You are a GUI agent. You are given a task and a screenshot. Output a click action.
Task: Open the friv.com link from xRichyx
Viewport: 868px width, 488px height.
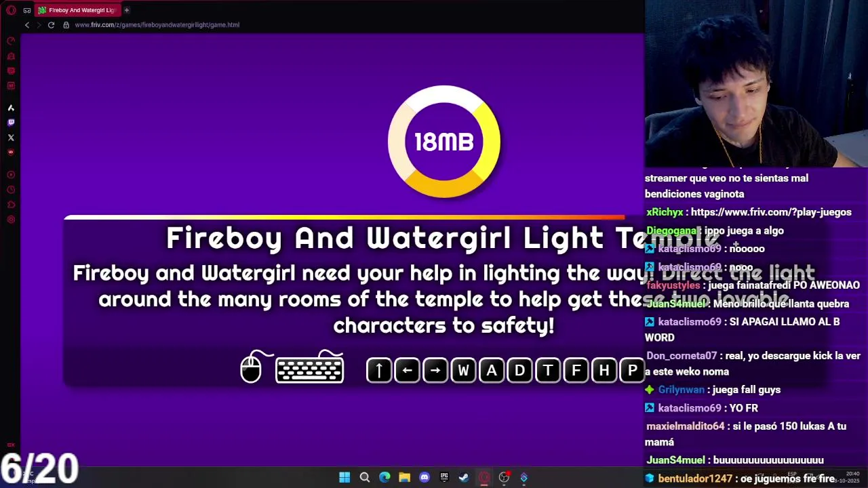click(x=771, y=212)
